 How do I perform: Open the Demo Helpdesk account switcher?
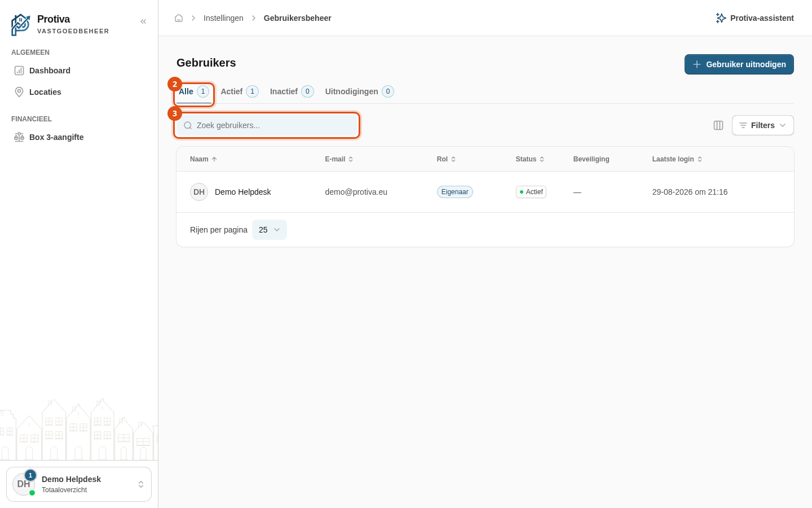(79, 484)
